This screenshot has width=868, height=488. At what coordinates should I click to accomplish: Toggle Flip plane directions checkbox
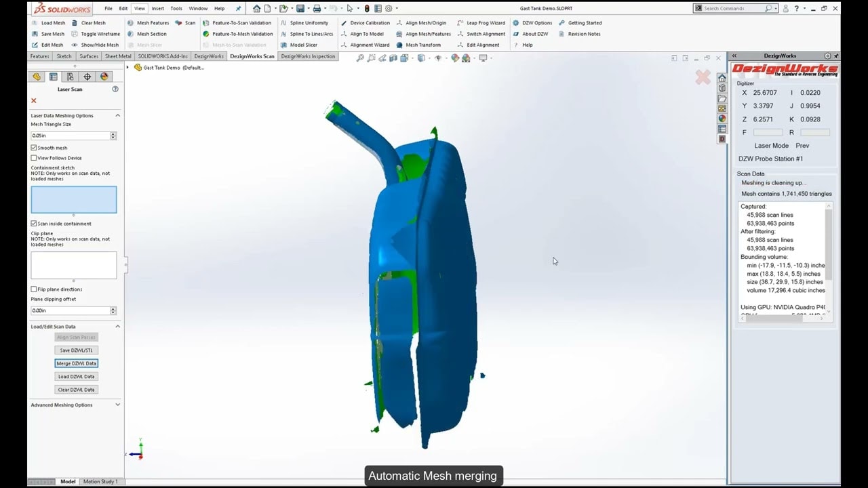pos(34,289)
